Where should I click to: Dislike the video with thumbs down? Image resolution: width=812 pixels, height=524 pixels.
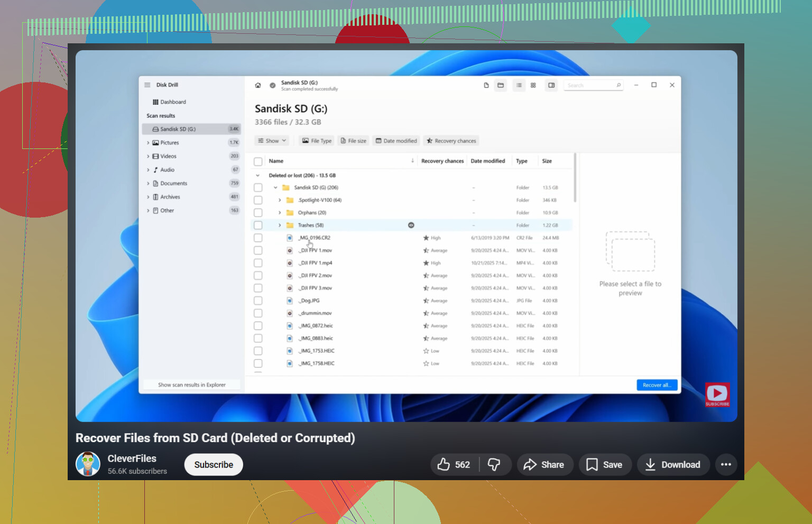494,465
